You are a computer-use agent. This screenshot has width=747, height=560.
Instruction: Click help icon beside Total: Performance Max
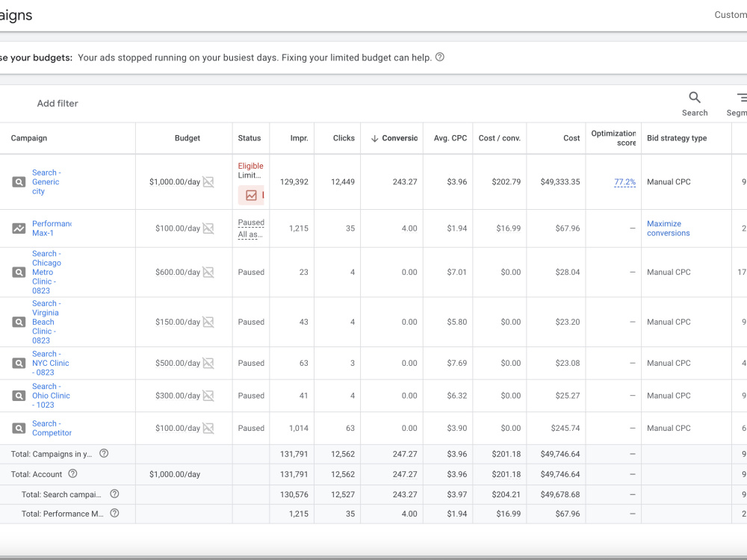pyautogui.click(x=114, y=514)
